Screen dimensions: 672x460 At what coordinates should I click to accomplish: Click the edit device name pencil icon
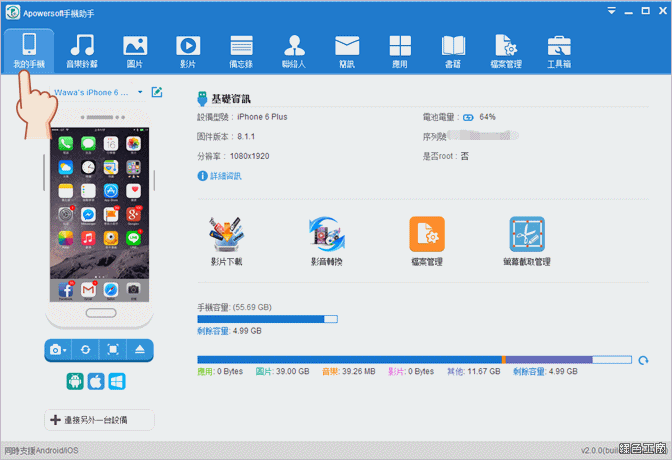[157, 92]
